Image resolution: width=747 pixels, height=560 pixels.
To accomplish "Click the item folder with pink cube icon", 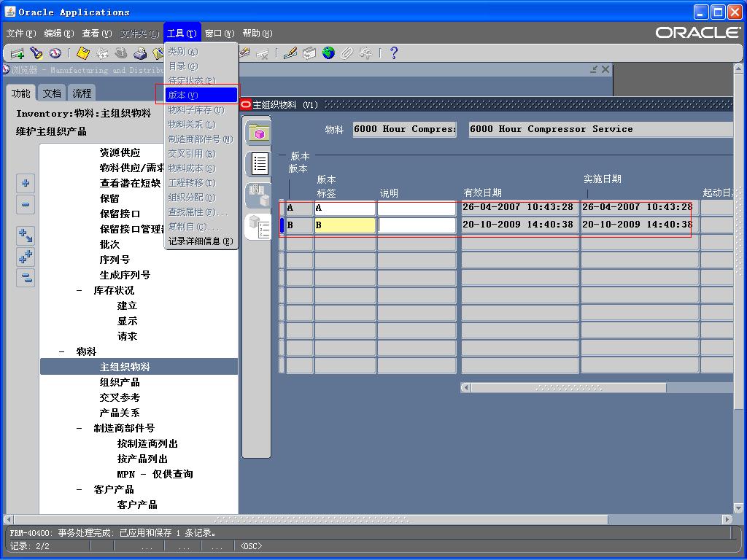I will (259, 133).
